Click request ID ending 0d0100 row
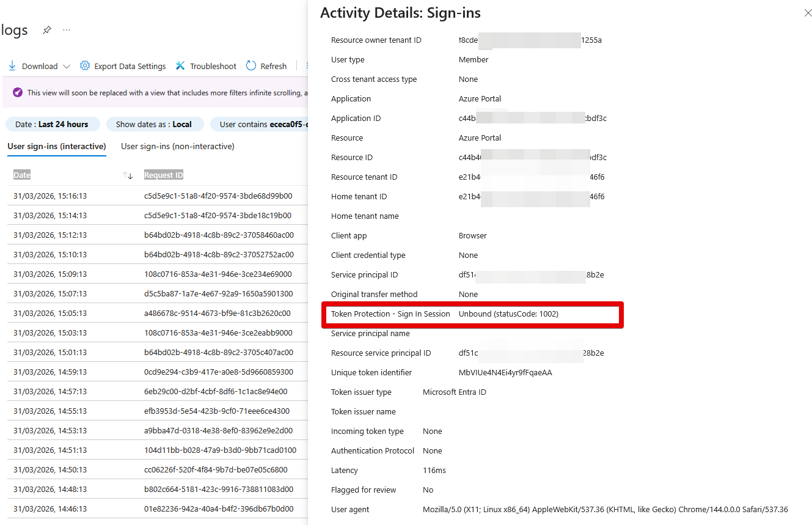This screenshot has width=812, height=525. click(x=220, y=450)
